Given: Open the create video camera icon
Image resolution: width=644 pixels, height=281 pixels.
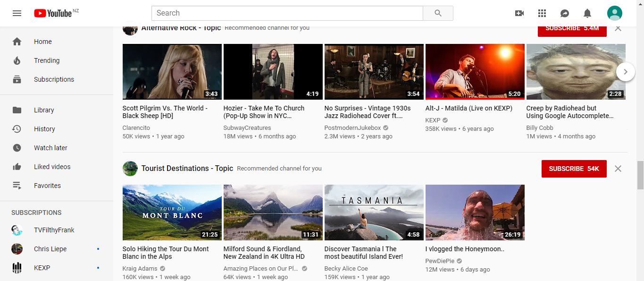Looking at the screenshot, I should (519, 13).
